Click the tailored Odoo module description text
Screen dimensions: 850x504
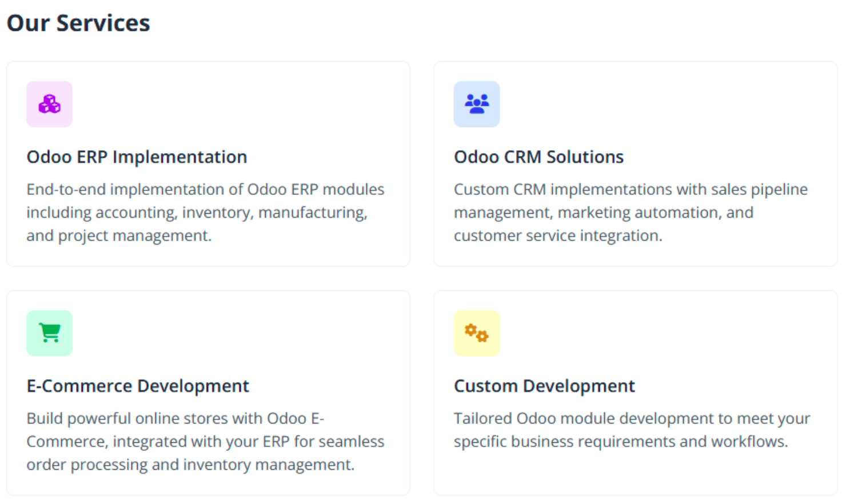[x=632, y=430]
